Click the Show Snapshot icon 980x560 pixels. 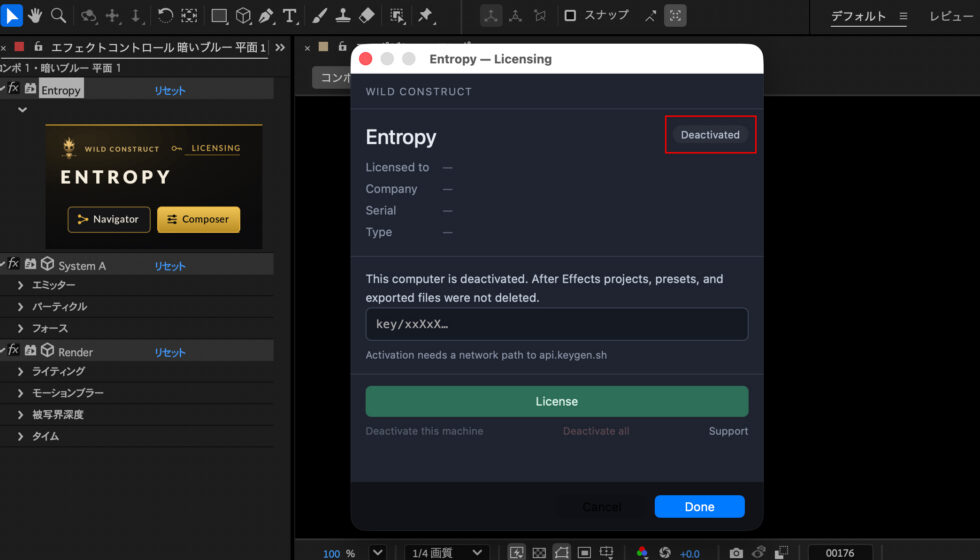pyautogui.click(x=759, y=552)
